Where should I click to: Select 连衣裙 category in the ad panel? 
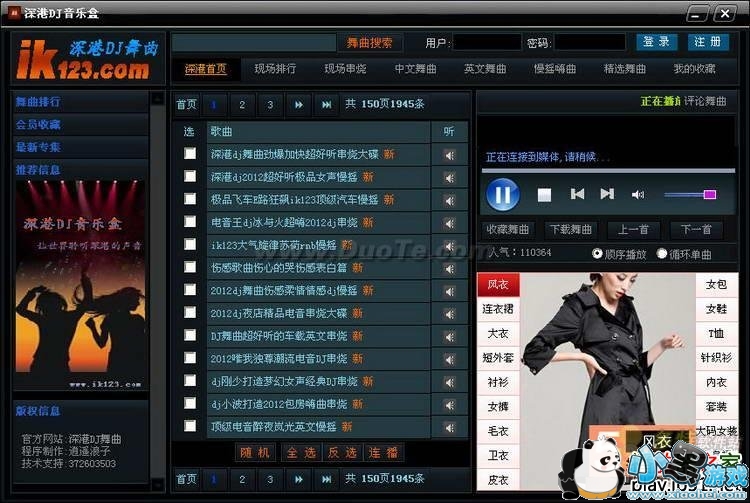[497, 309]
